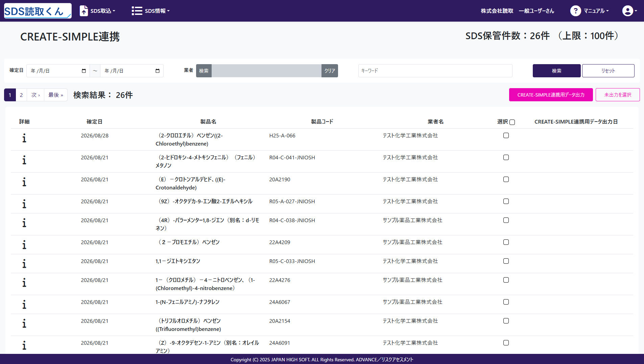
Task: Open details for 24A6067 row
Action: coord(24,305)
